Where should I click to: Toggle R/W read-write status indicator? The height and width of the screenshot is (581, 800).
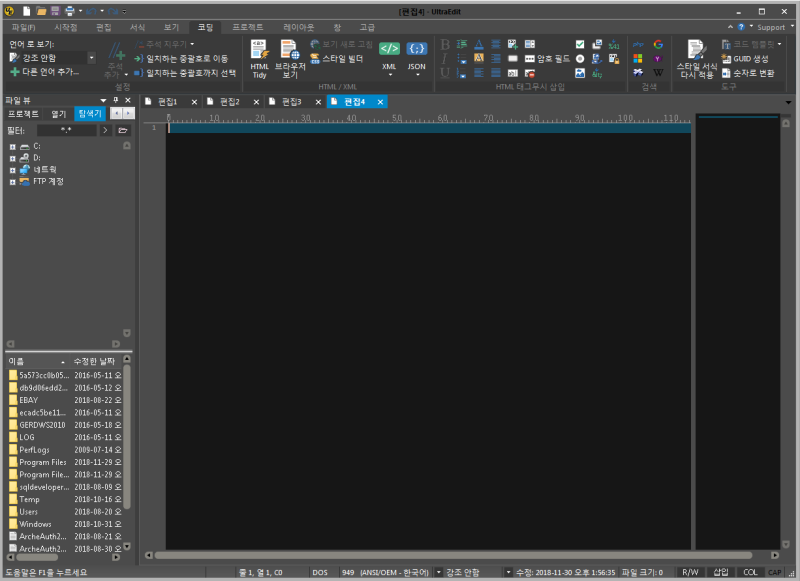click(690, 572)
